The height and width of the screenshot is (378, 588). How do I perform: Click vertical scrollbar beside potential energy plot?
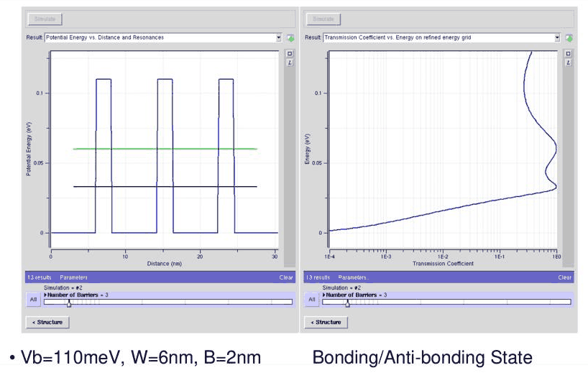[x=290, y=167]
